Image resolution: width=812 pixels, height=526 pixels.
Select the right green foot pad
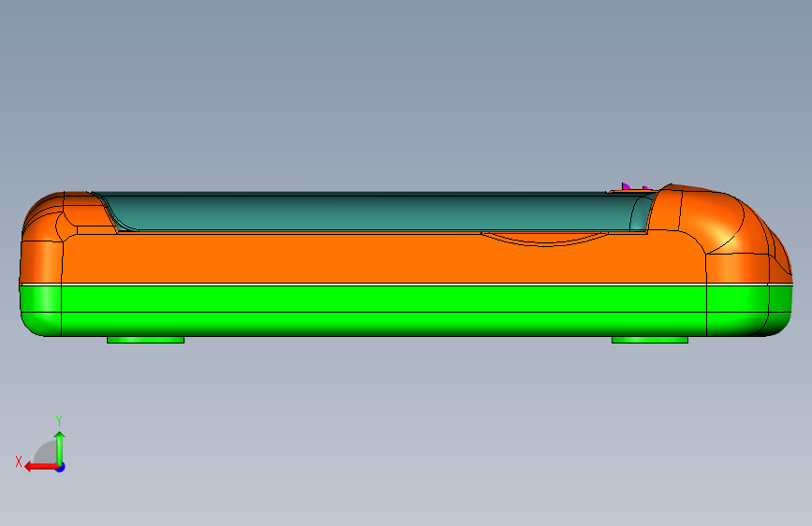(x=650, y=340)
